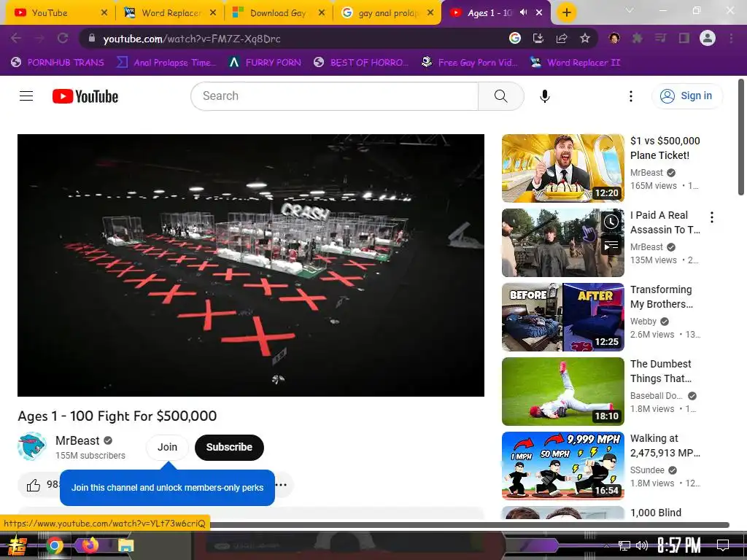The image size is (747, 560).
Task: Close the first YouTube tab
Action: (x=104, y=13)
